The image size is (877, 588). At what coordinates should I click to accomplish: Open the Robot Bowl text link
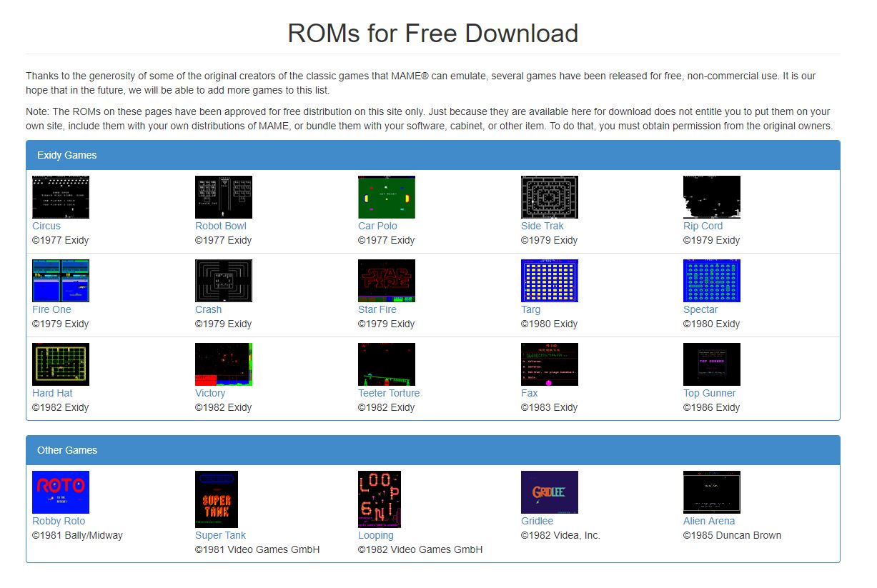(220, 226)
